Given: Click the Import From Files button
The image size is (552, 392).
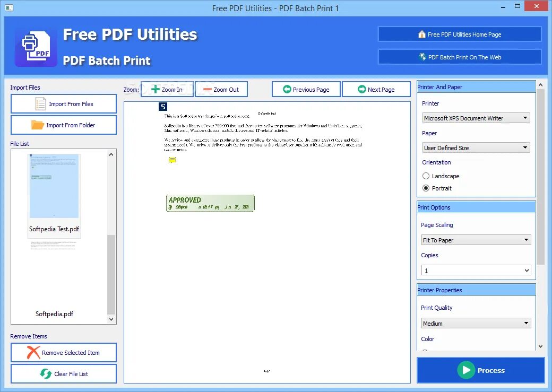Looking at the screenshot, I should [x=63, y=104].
